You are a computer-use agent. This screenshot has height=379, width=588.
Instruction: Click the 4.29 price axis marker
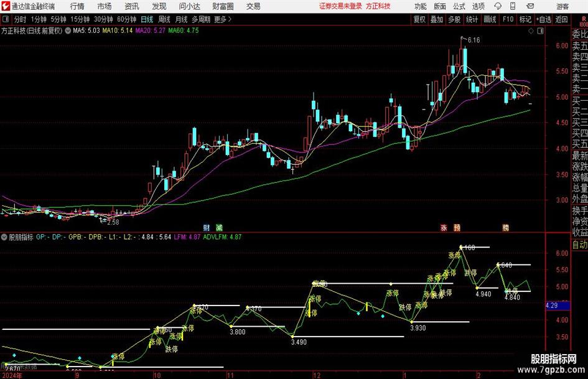click(x=558, y=306)
